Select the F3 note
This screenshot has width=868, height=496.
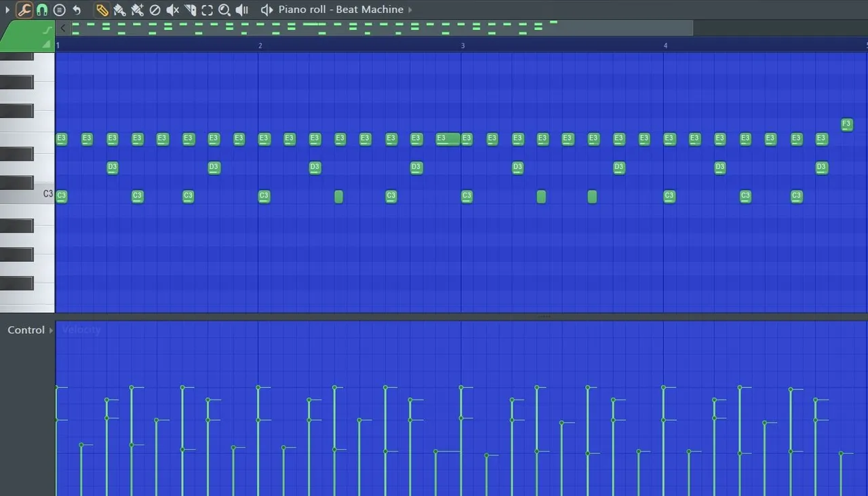click(x=846, y=124)
